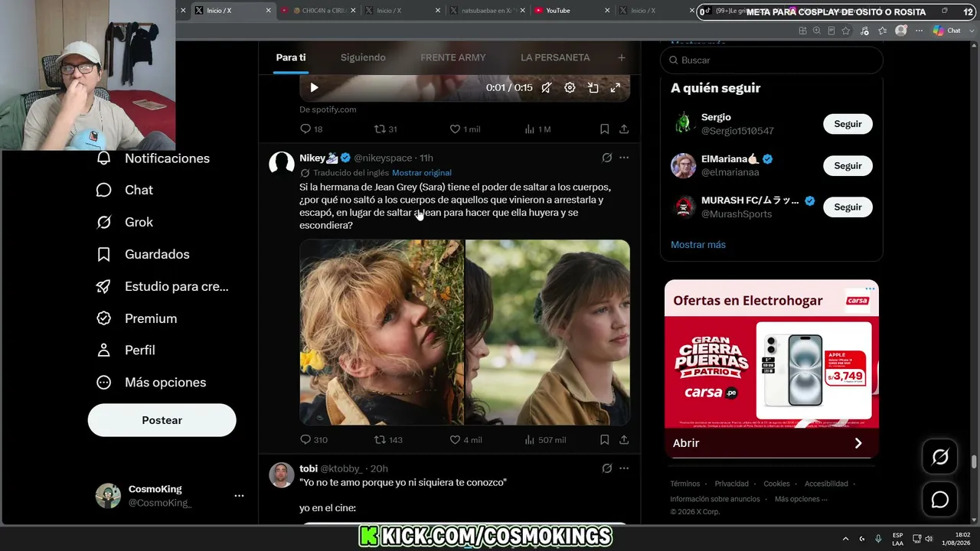
Task: Open footer Más opciones menu
Action: 801,499
